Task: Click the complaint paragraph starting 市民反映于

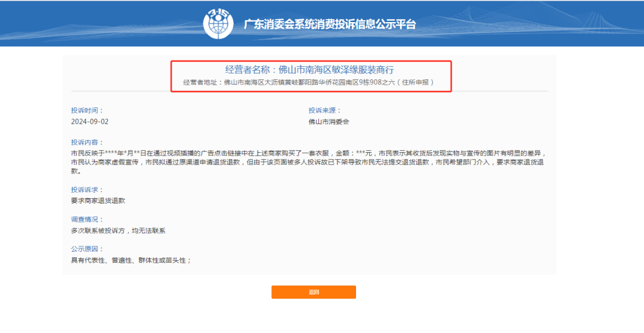Action: (x=309, y=162)
